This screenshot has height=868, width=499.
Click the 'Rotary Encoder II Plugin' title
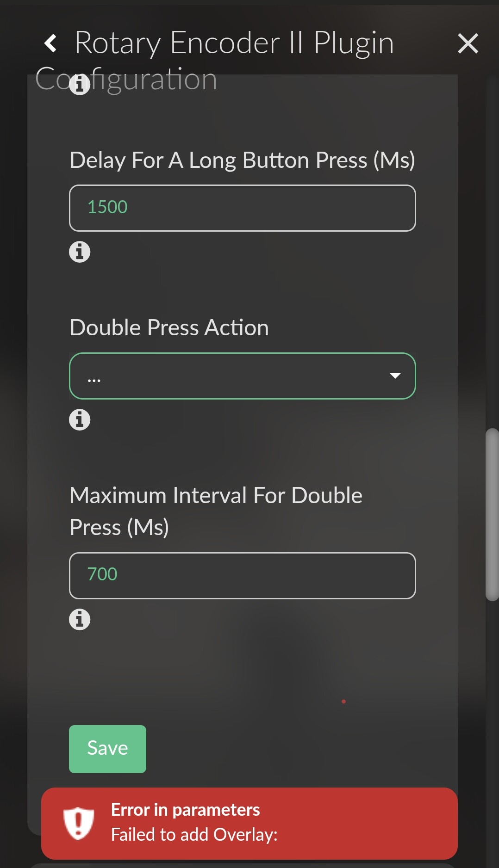[x=234, y=43]
